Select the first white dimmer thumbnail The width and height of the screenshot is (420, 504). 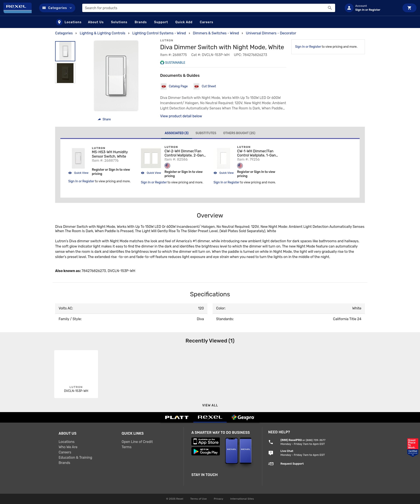65,51
